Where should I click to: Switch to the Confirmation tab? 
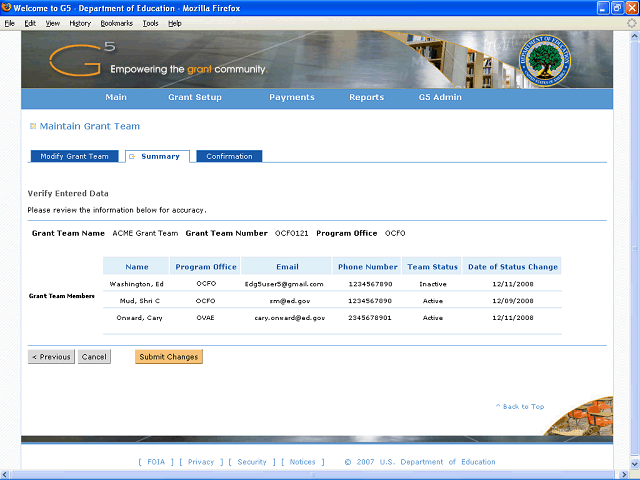pos(229,156)
